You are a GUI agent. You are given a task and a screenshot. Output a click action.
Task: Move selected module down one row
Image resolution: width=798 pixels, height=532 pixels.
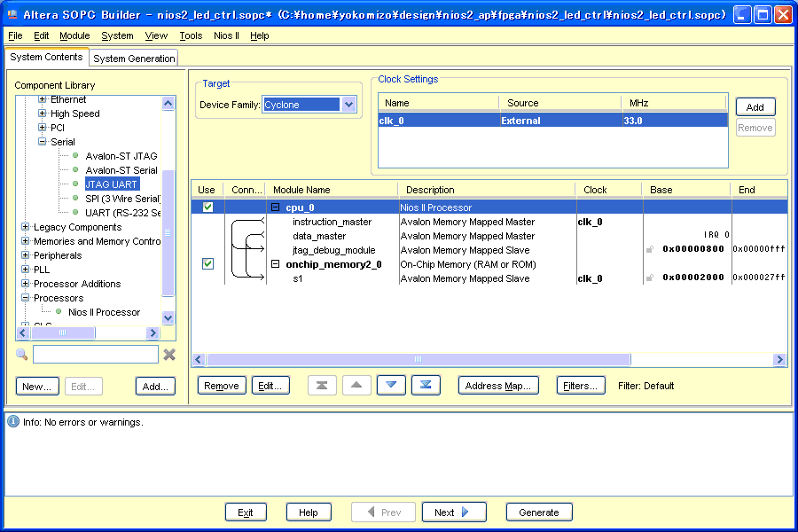coord(391,386)
